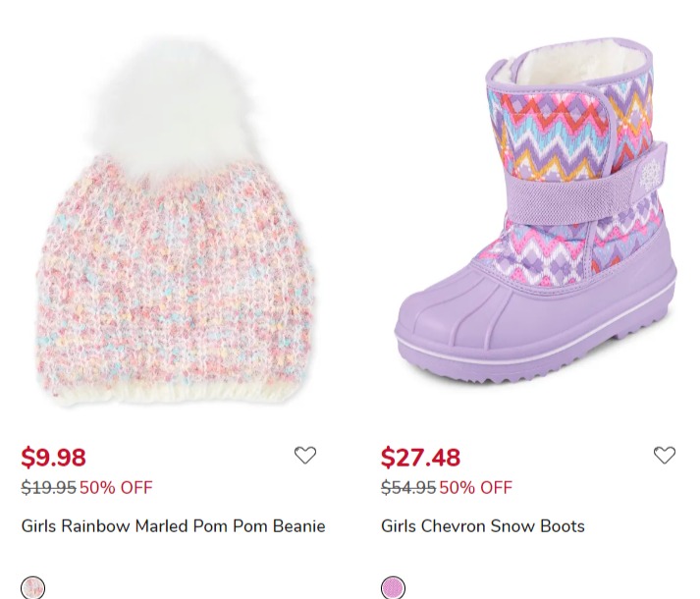This screenshot has width=700, height=599.
Task: Open the Girls Rainbow Marled Pom Pom Beanie link
Action: point(173,525)
